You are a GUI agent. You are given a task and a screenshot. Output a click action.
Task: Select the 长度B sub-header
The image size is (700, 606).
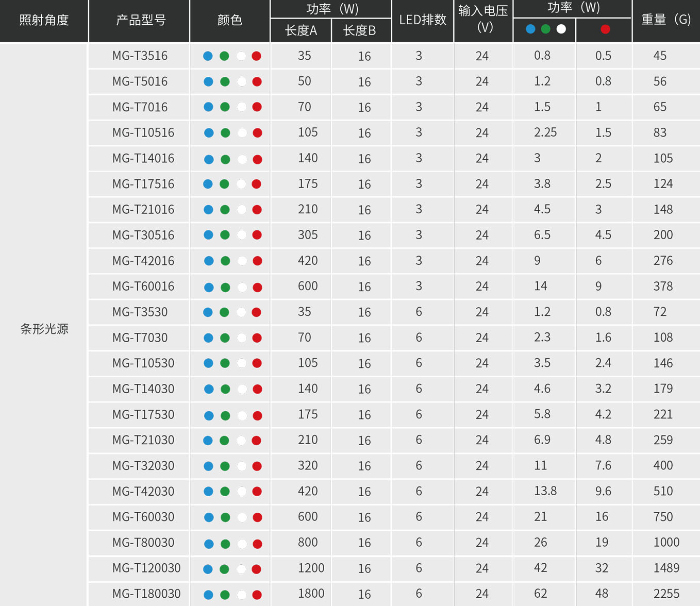coord(360,30)
